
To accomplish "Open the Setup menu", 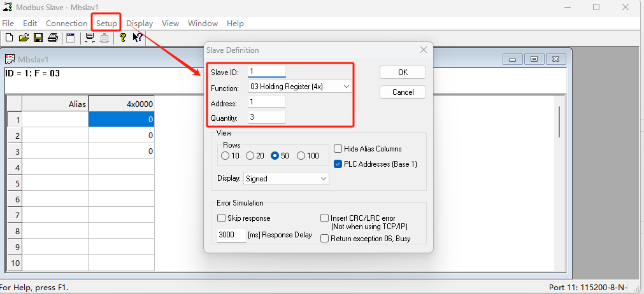I will point(106,24).
